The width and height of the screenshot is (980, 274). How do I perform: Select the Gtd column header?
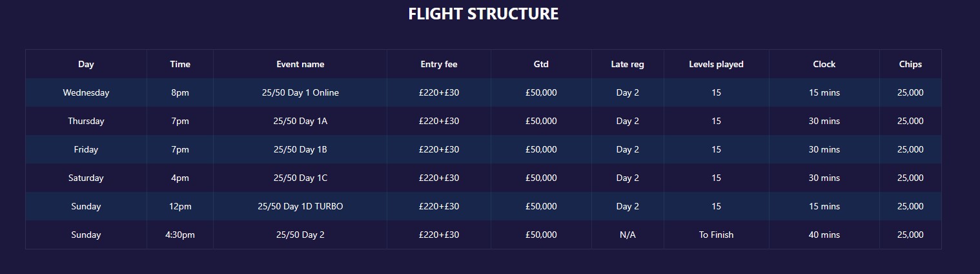(x=541, y=64)
